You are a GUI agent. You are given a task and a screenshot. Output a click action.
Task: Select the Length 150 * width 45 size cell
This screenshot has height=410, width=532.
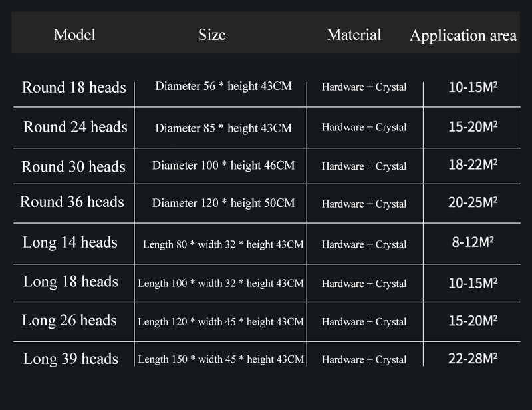tap(221, 359)
